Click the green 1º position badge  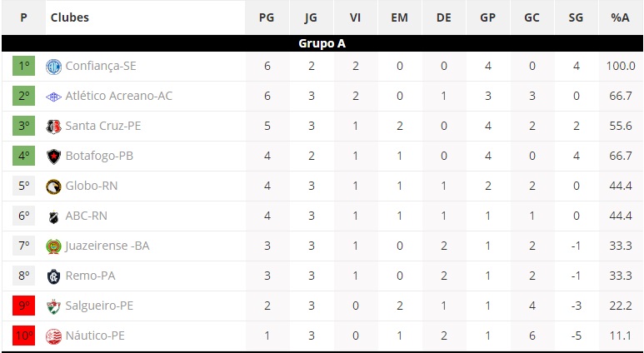coord(24,66)
